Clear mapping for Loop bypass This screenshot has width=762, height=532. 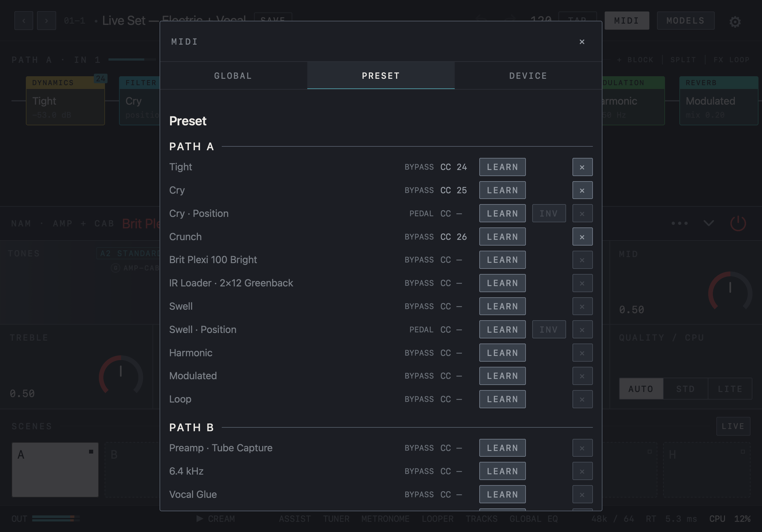pos(582,399)
